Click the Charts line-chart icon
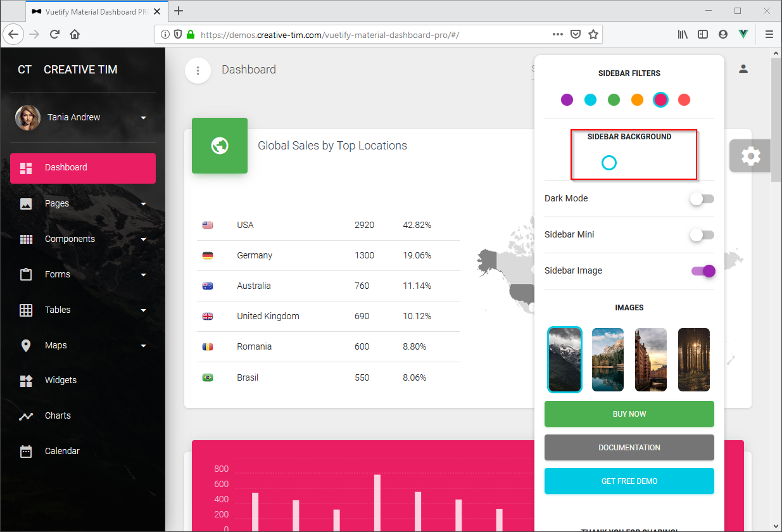Screen dimensions: 782x532 25,415
